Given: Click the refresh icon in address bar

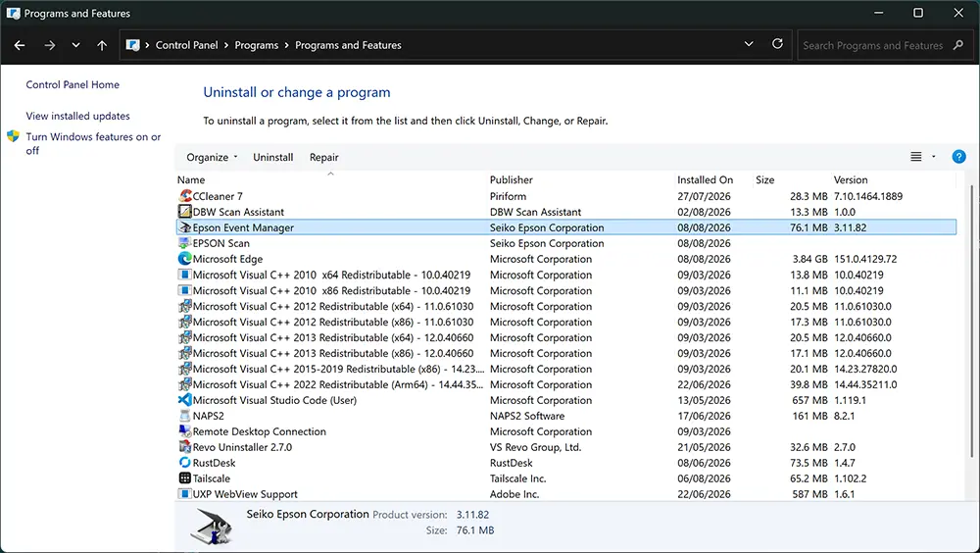Looking at the screenshot, I should [777, 44].
